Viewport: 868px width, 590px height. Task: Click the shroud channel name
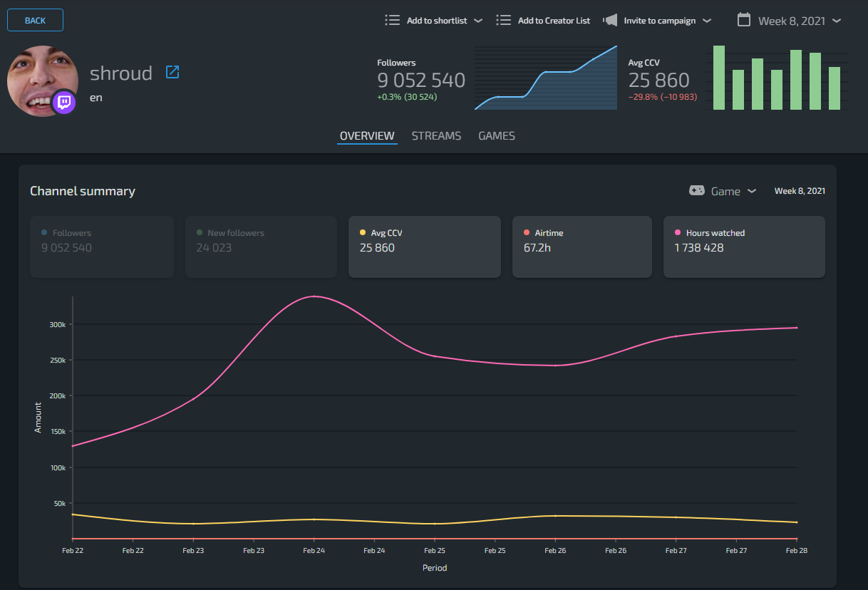[121, 73]
